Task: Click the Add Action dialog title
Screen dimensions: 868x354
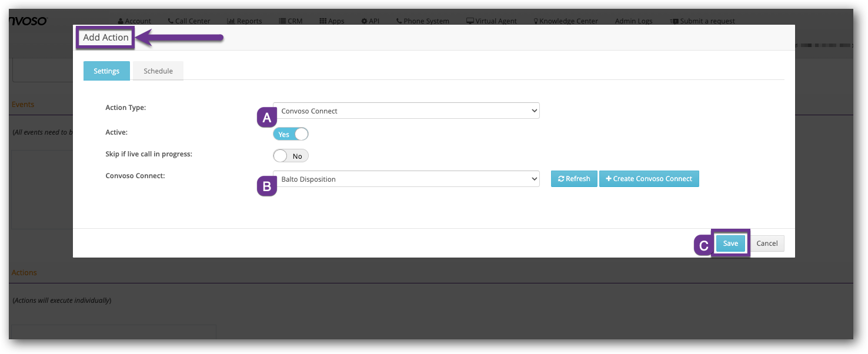Action: tap(106, 37)
